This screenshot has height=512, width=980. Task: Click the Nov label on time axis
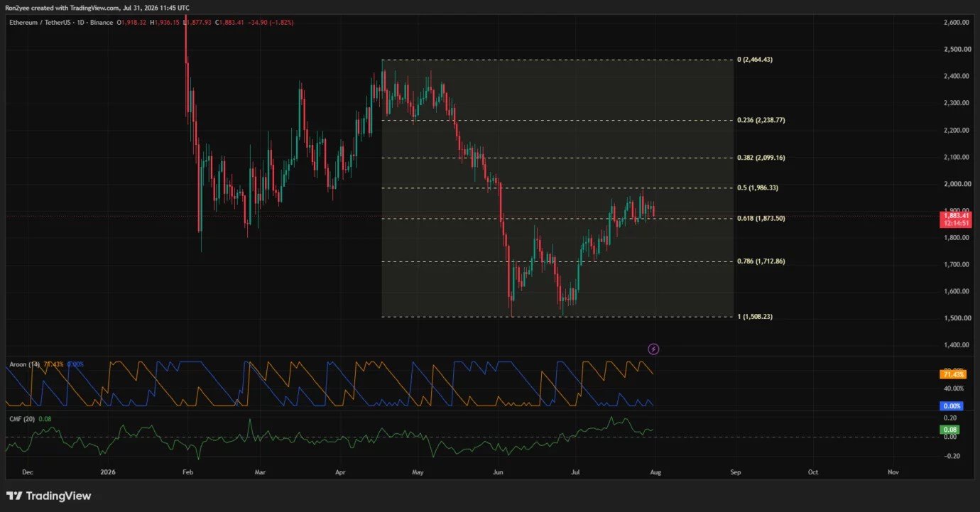893,472
